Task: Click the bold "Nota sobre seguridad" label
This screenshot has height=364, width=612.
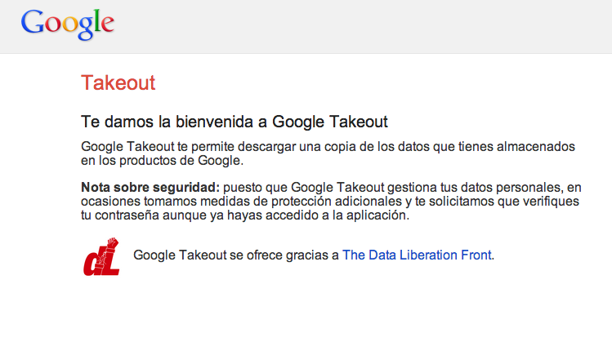Action: 150,187
